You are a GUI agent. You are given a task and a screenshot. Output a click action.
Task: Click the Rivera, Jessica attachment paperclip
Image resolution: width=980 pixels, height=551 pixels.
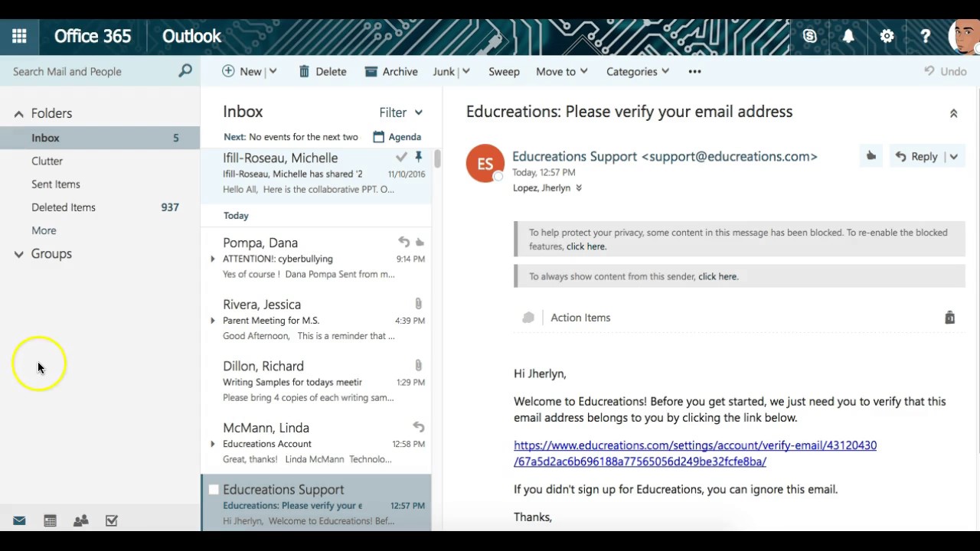419,304
